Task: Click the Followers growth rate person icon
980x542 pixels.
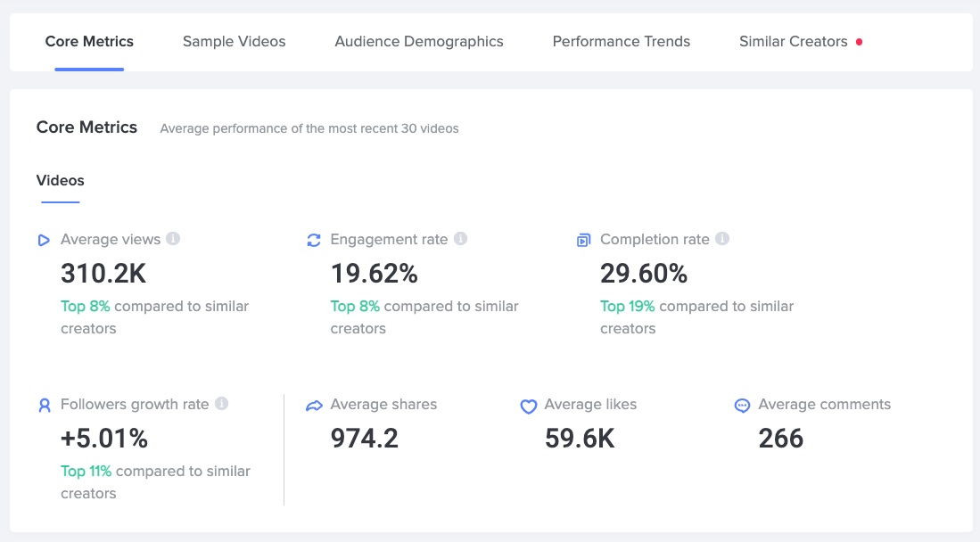Action: (x=45, y=405)
